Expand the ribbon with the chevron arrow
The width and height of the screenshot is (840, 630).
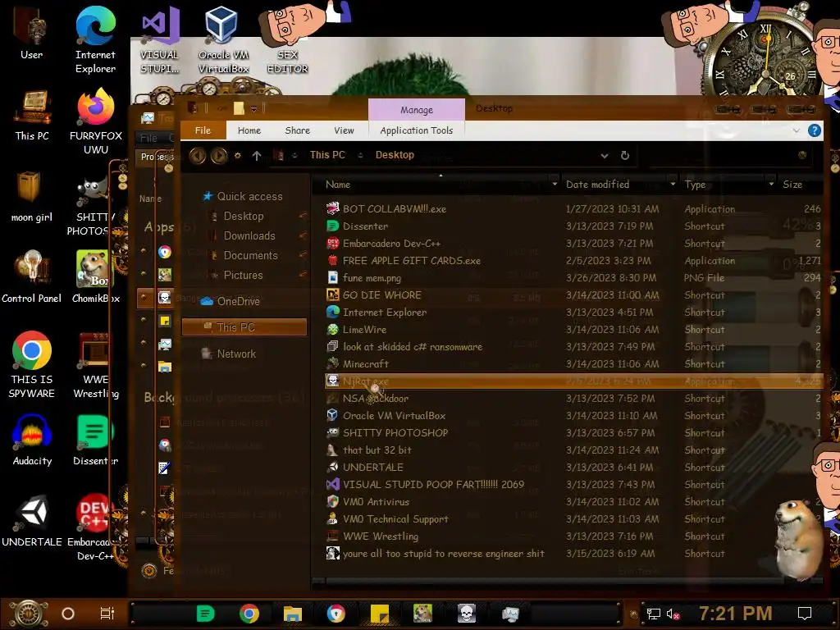pos(796,130)
